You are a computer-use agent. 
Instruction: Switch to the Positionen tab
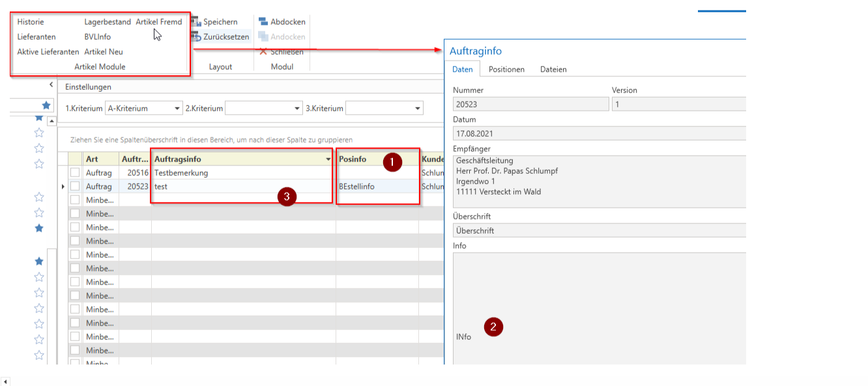click(506, 69)
